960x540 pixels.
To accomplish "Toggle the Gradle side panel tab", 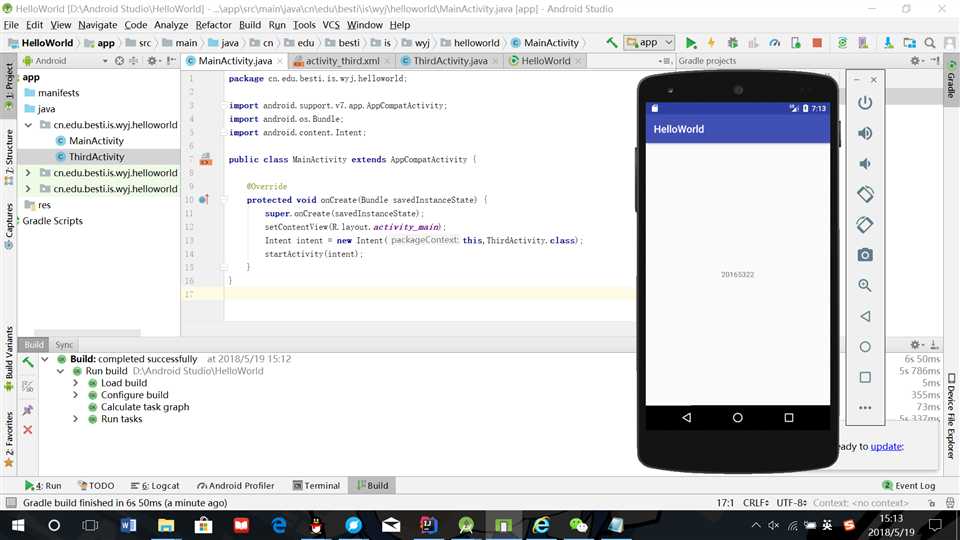I will tap(951, 81).
